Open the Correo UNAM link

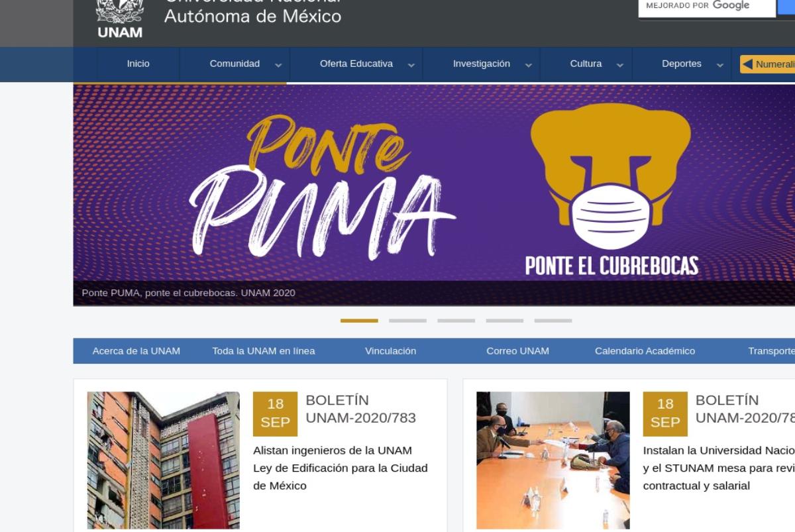click(x=517, y=351)
